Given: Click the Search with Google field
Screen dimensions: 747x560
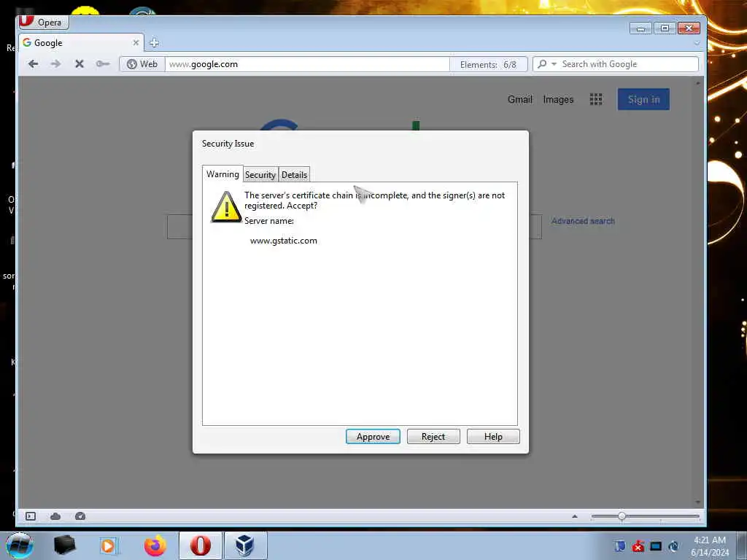Looking at the screenshot, I should [628, 64].
